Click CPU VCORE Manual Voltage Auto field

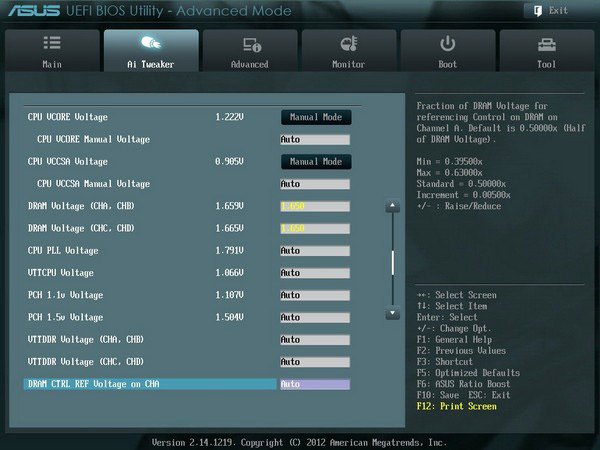point(315,139)
